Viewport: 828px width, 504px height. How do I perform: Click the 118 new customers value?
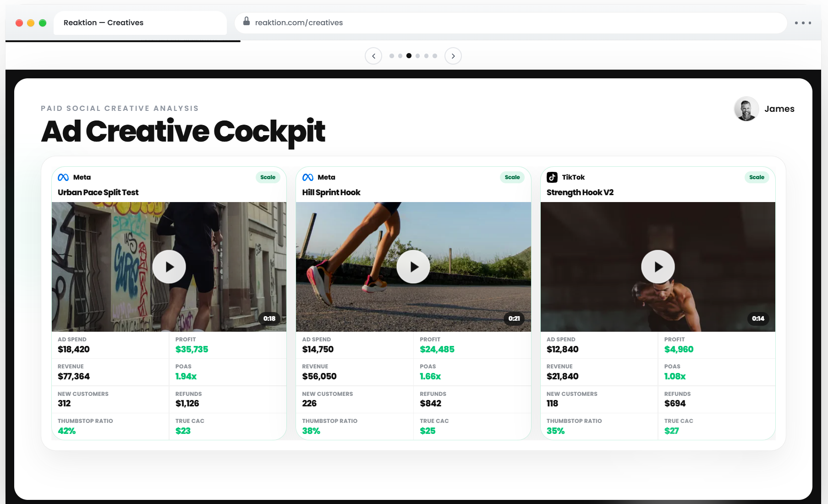(552, 403)
